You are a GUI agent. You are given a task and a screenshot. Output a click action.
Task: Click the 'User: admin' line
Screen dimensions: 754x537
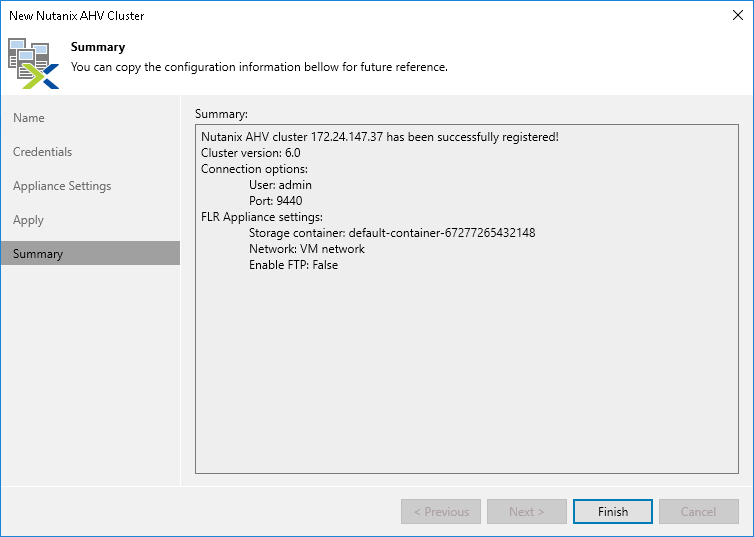[x=280, y=185]
